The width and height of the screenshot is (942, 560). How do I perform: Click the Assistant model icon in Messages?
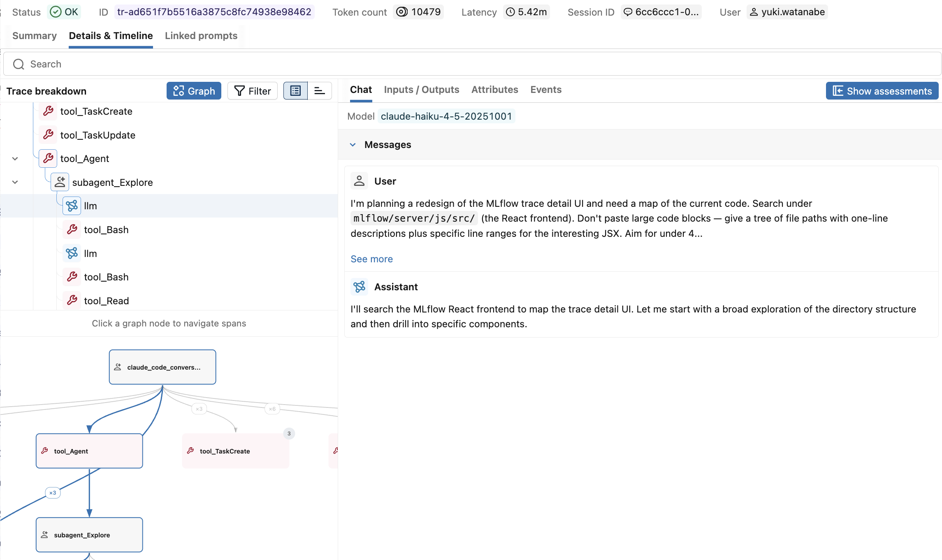pos(359,287)
